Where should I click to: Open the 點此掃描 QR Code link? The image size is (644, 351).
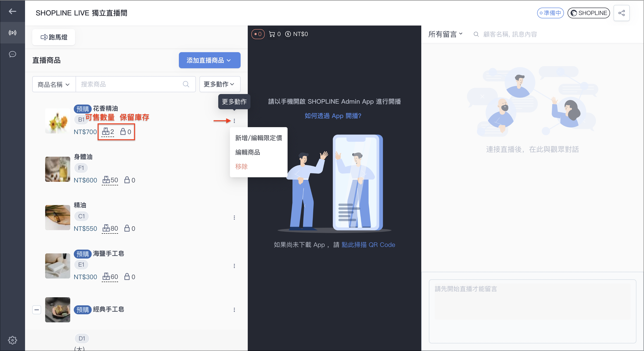pyautogui.click(x=368, y=245)
